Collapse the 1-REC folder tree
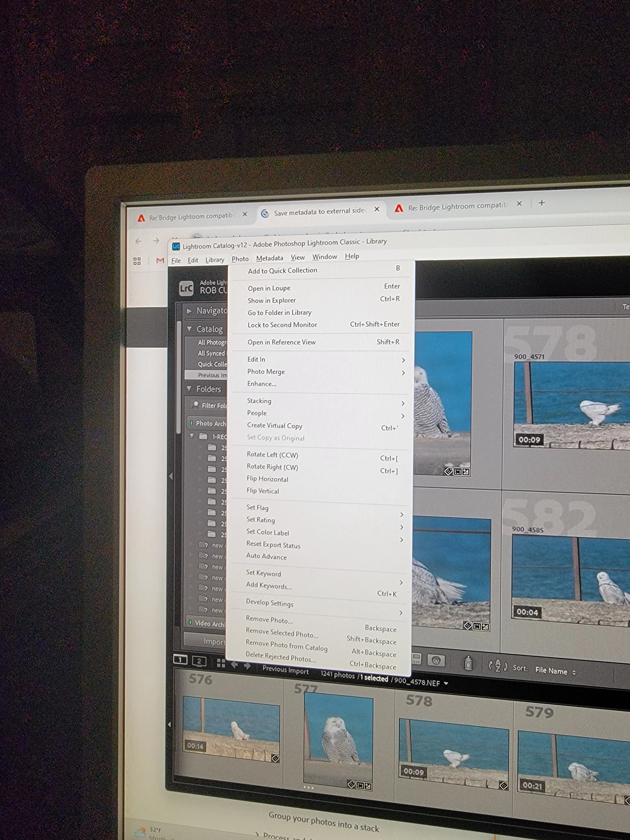This screenshot has height=840, width=630. [x=192, y=436]
